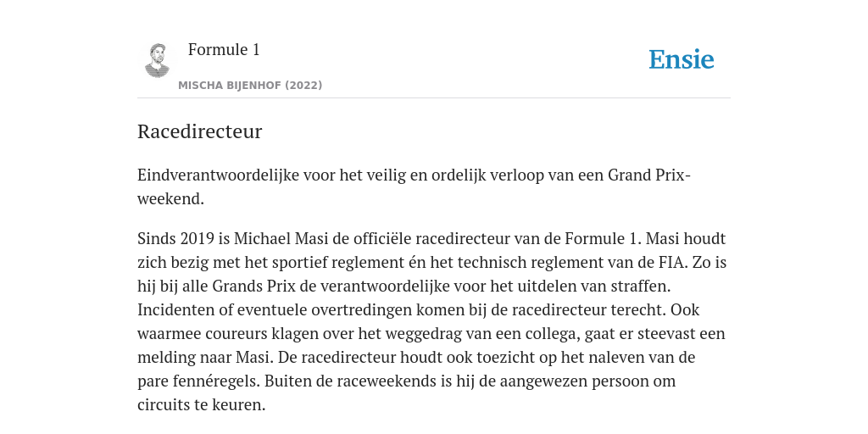Screen dimensions: 868x434
Task: Open the Ensie logo link
Action: point(682,59)
